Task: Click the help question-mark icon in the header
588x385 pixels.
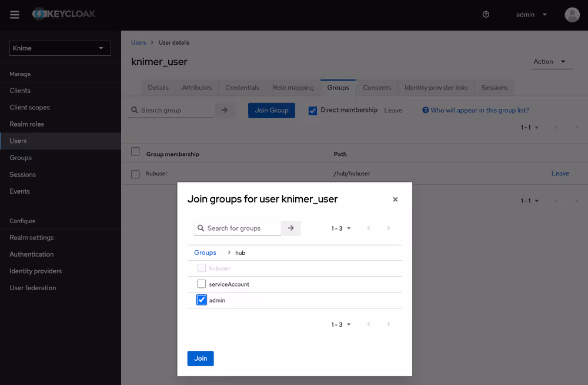Action: (486, 15)
